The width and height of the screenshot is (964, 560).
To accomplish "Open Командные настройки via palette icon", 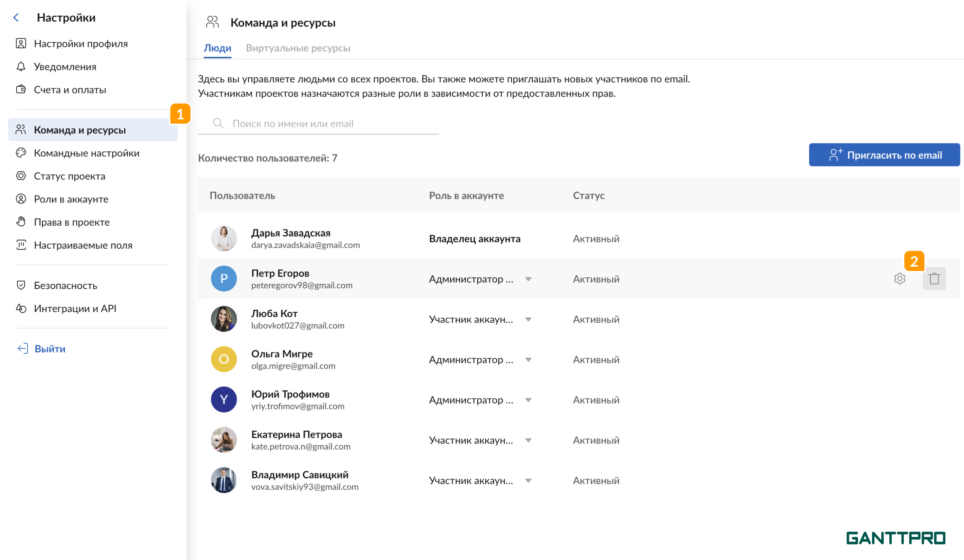I will (21, 153).
